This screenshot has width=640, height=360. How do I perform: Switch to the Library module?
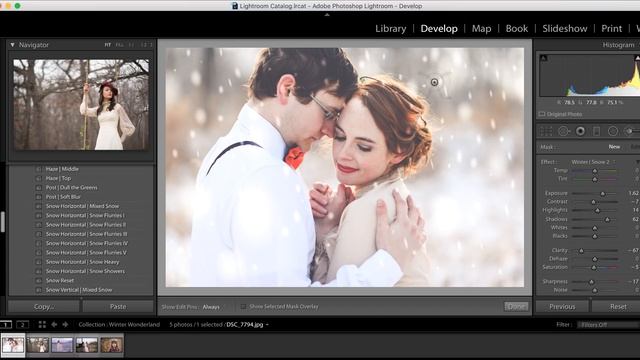[391, 29]
